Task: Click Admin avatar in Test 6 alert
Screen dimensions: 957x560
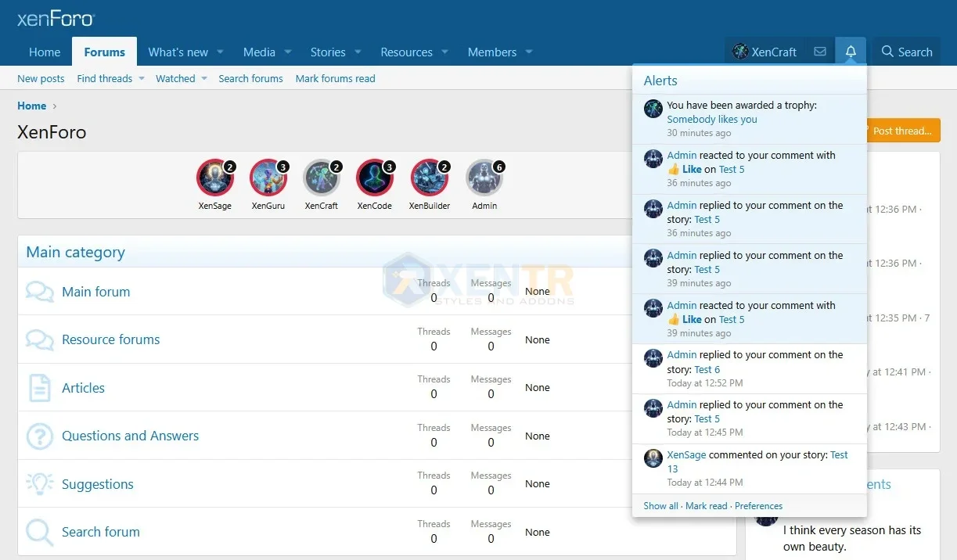Action: pyautogui.click(x=653, y=358)
